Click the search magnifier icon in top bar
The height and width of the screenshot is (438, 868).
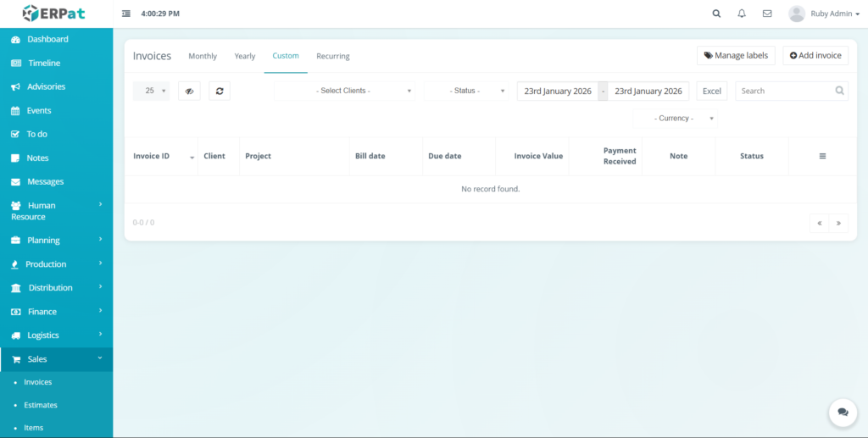tap(716, 14)
